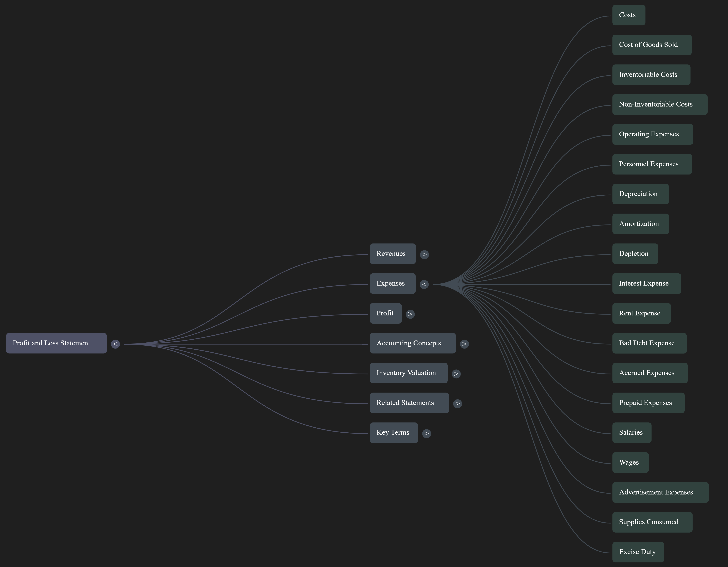Expand Accounting Concepts branch arrow
Image resolution: width=728 pixels, height=567 pixels.
click(x=464, y=344)
